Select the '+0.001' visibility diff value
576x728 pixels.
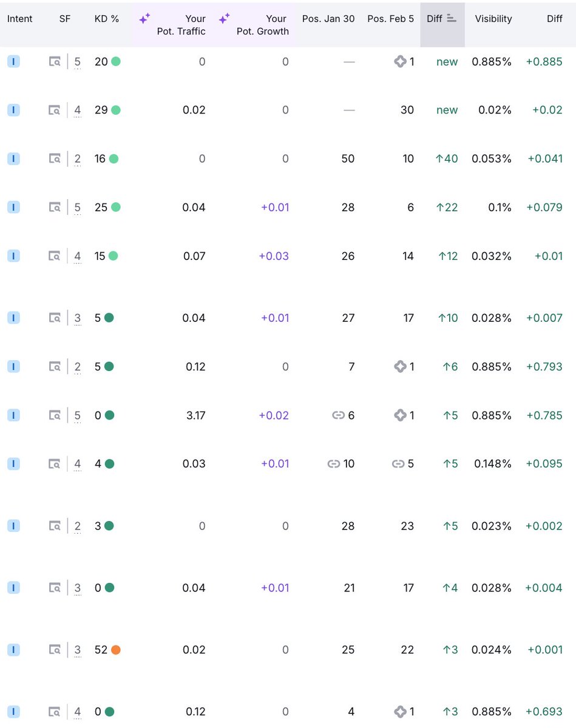[545, 650]
